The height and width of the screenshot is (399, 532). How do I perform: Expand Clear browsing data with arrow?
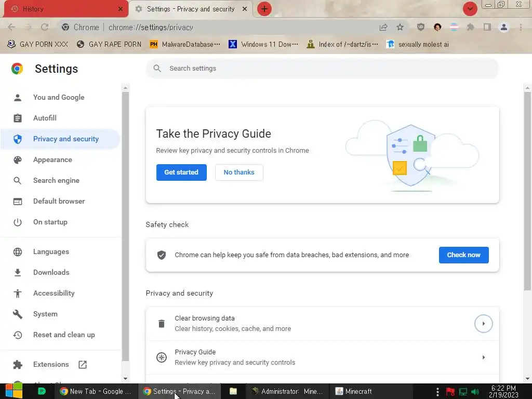pyautogui.click(x=484, y=324)
